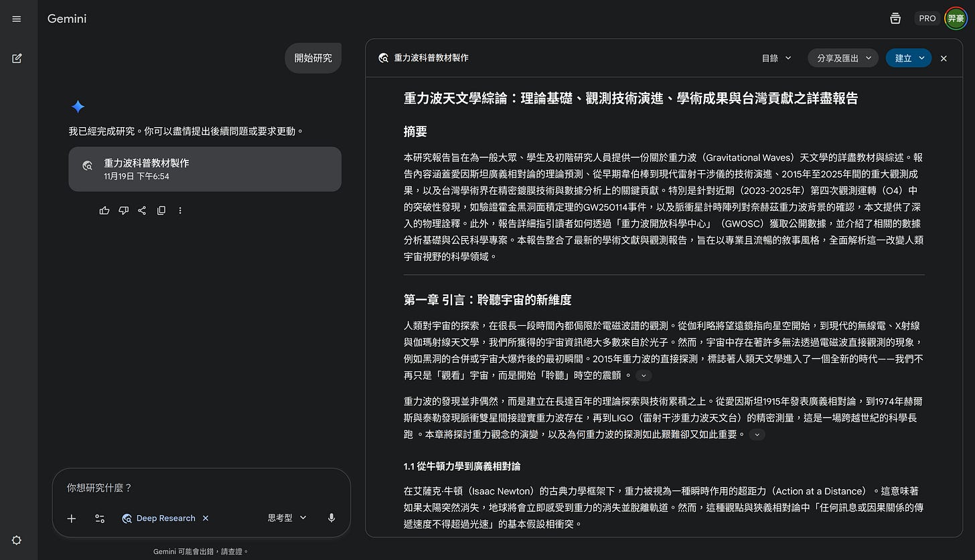This screenshot has height=560, width=975.
Task: Open the notifications tray icon in header
Action: tap(895, 19)
